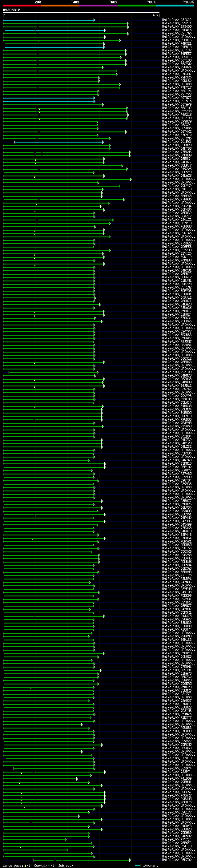Select label UniRef100_P49216
The height and width of the screenshot is (868, 197).
tap(177, 115)
